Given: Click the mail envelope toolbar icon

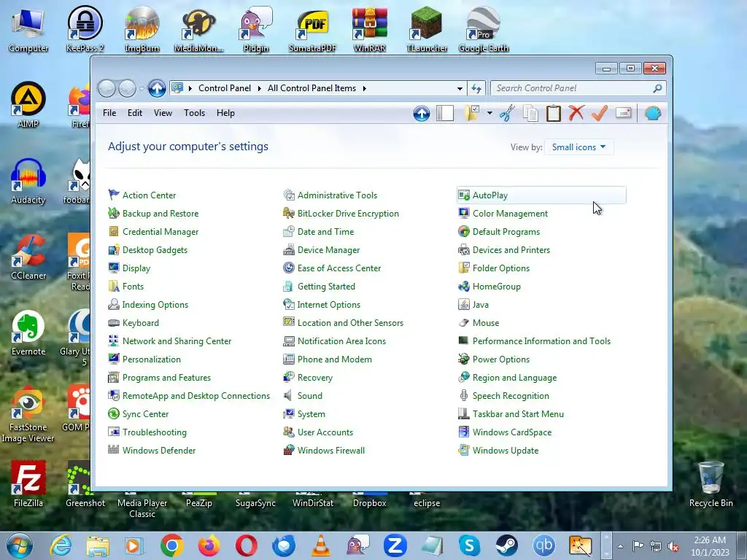Looking at the screenshot, I should click(623, 113).
